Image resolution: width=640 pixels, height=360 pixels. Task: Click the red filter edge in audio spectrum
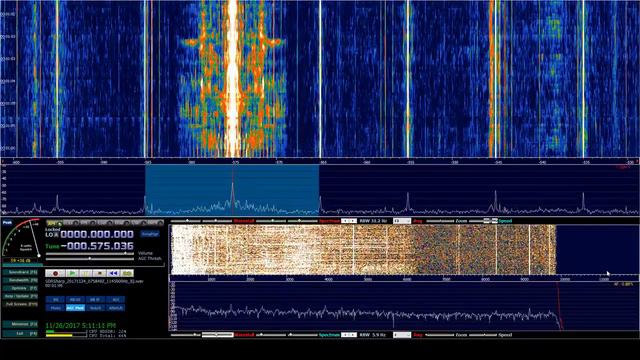pos(560,306)
